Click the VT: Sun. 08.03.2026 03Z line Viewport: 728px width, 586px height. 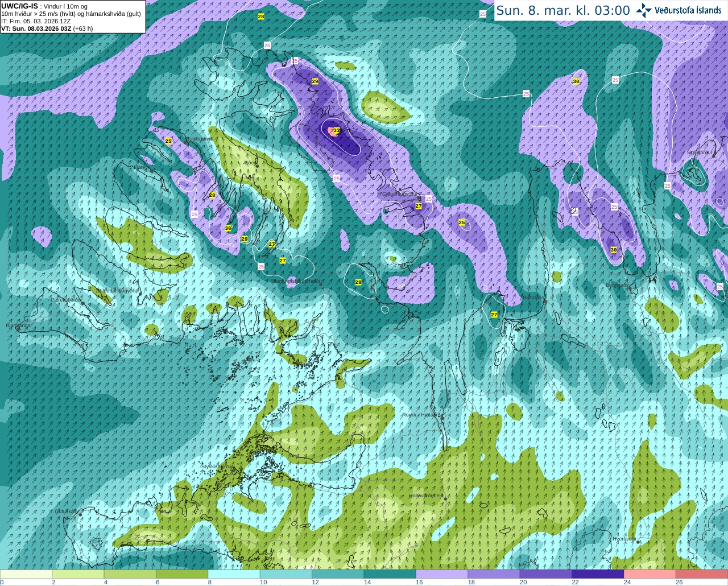click(x=47, y=28)
